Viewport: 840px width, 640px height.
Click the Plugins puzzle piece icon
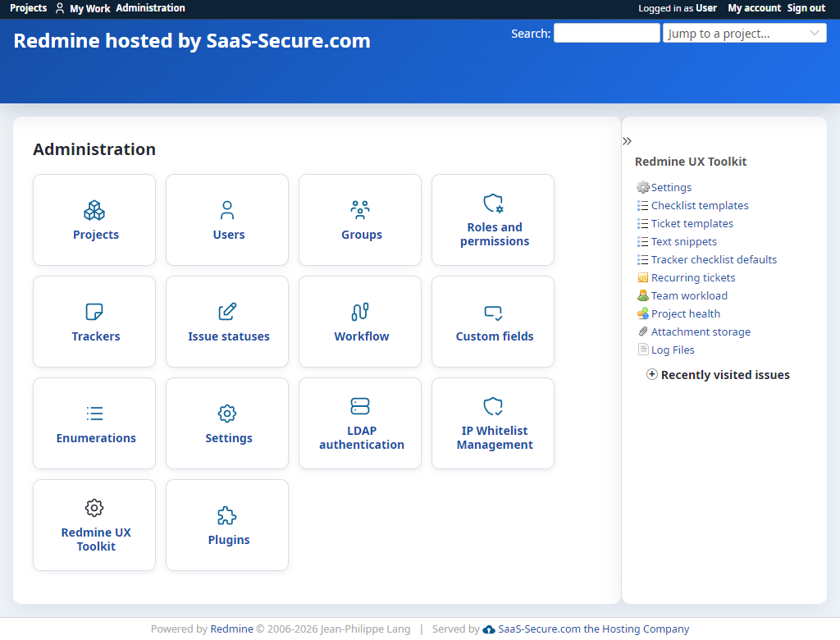pos(227,515)
